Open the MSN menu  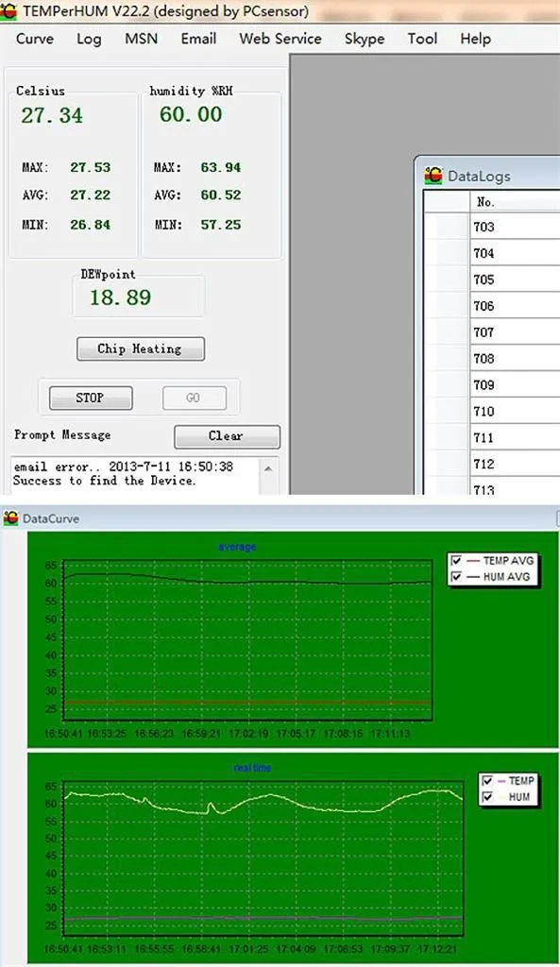[x=142, y=39]
